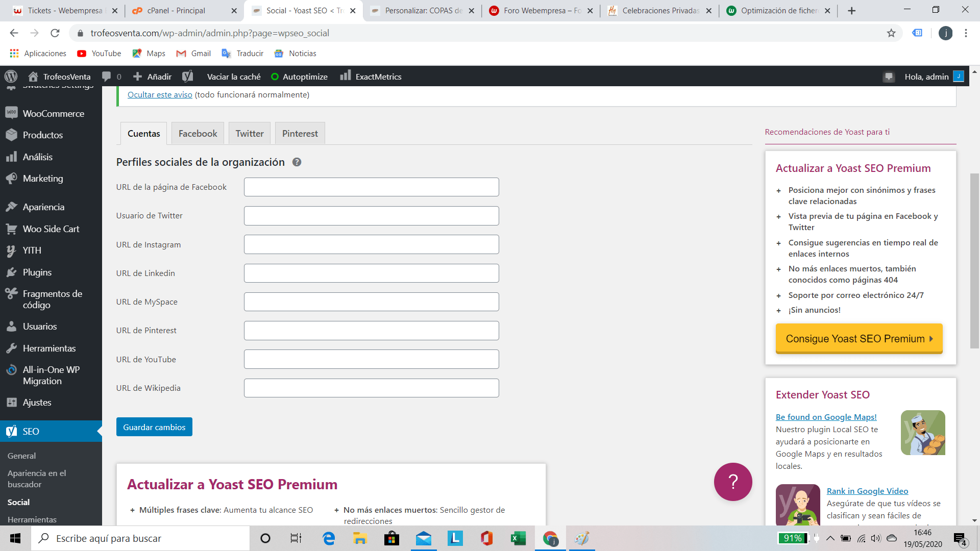
Task: Switch to the Twitter tab
Action: tap(250, 134)
